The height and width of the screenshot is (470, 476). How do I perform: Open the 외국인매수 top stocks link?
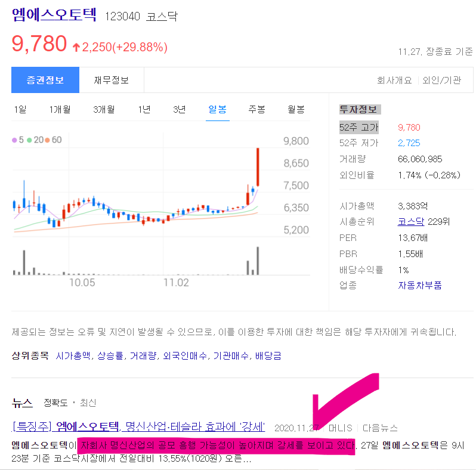(185, 355)
